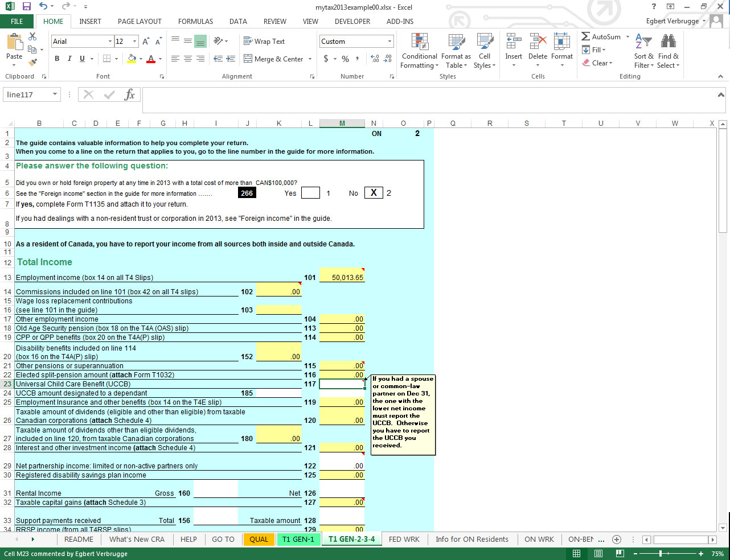This screenshot has width=730, height=560.
Task: Apply the yellow fill color swatch
Action: coord(132,59)
